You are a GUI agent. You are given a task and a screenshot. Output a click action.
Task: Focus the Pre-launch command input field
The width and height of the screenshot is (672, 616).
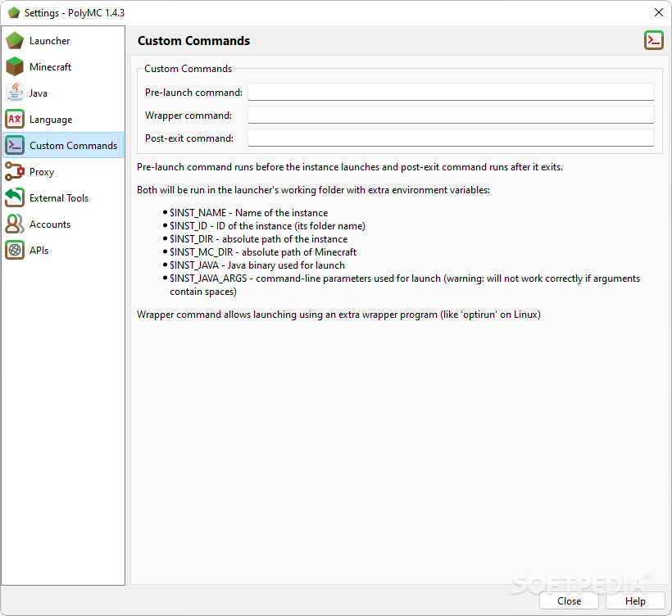[x=451, y=92]
